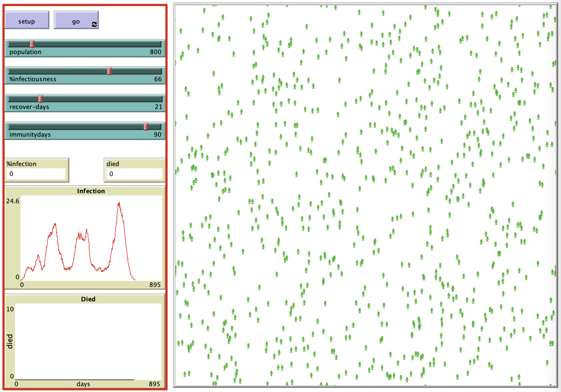The image size is (561, 392).
Task: Click the %infectiousness slider handle
Action: (x=109, y=71)
